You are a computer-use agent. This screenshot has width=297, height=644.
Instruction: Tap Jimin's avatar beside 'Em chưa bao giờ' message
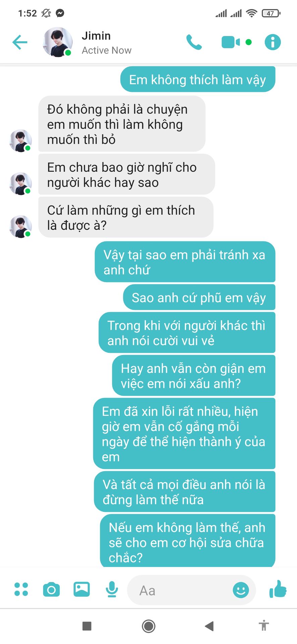[21, 183]
